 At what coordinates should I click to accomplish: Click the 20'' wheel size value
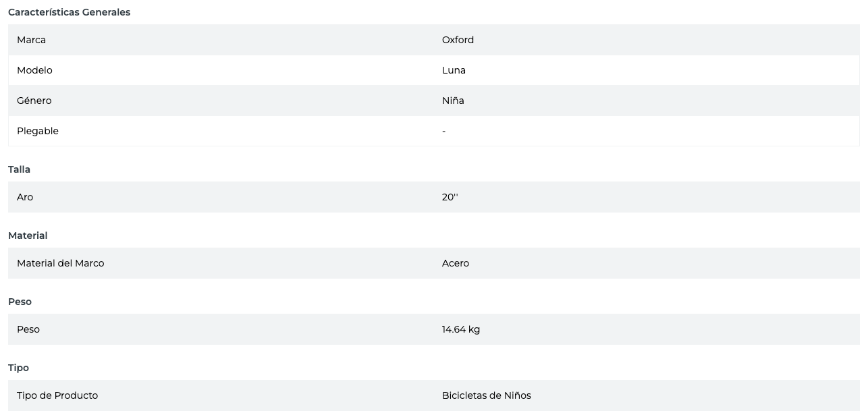[x=450, y=197]
